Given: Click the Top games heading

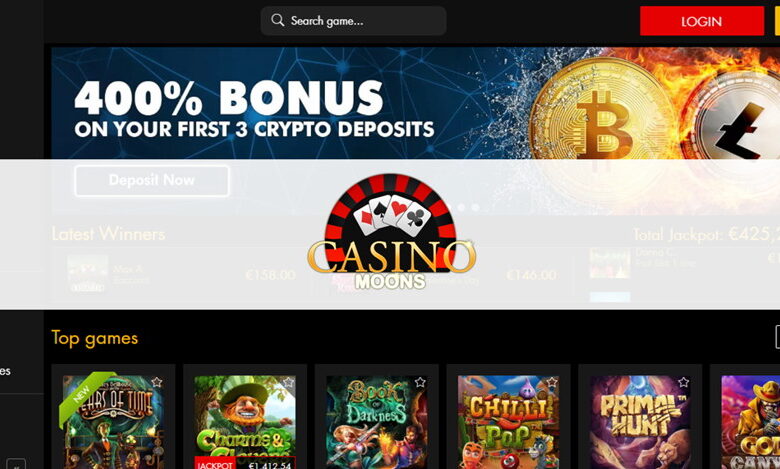Looking at the screenshot, I should click(95, 338).
